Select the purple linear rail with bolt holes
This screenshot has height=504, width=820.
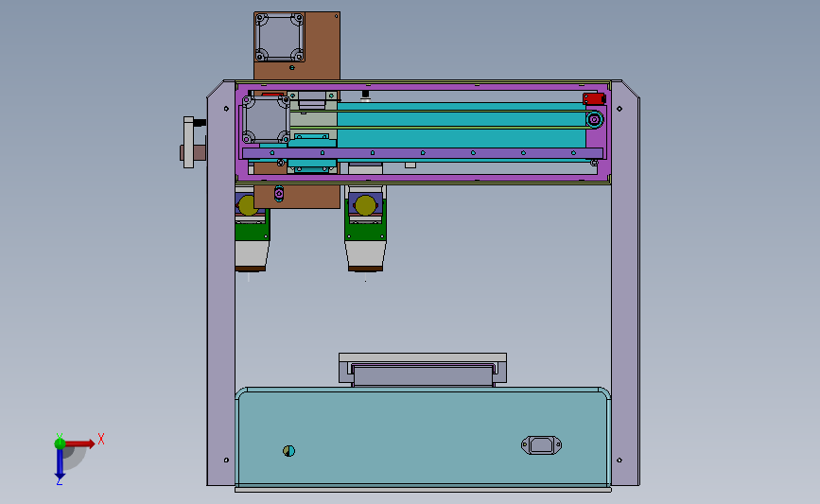423,153
